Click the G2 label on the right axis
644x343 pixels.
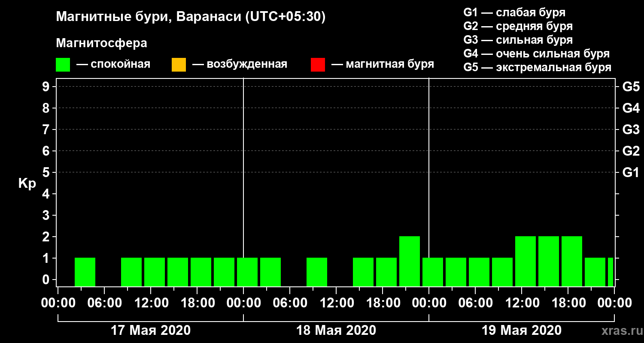631,151
